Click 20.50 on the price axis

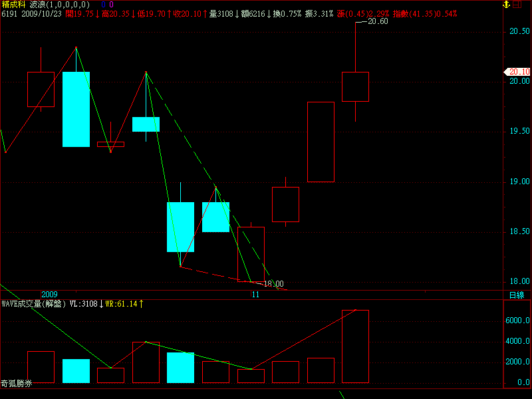[519, 31]
